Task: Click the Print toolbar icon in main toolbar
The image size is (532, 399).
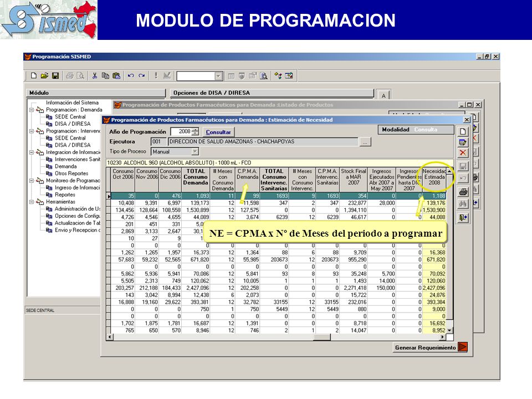Action: pyautogui.click(x=70, y=76)
